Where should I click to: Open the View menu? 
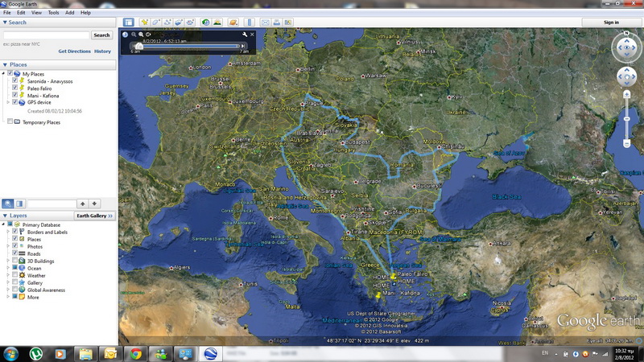(x=37, y=13)
